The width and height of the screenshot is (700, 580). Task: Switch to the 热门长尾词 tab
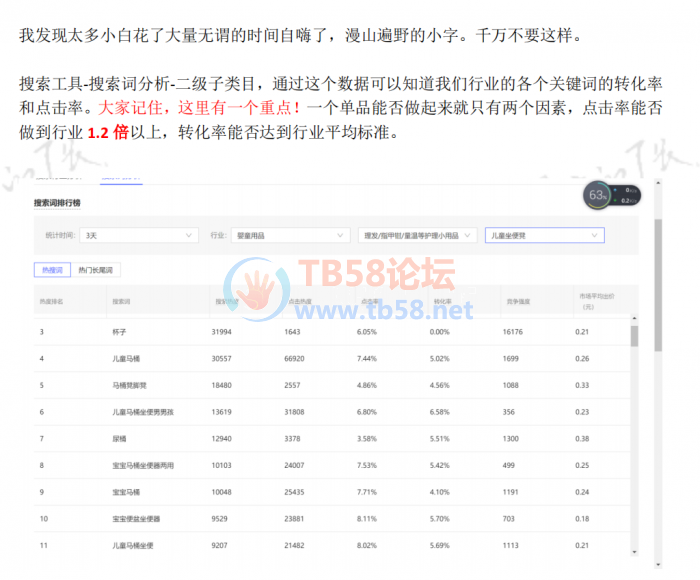pyautogui.click(x=96, y=270)
